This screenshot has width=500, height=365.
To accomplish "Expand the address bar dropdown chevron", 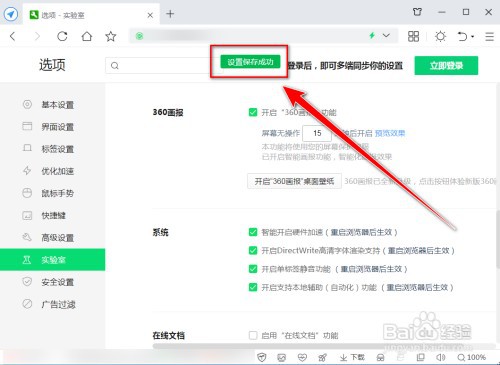I will 386,36.
